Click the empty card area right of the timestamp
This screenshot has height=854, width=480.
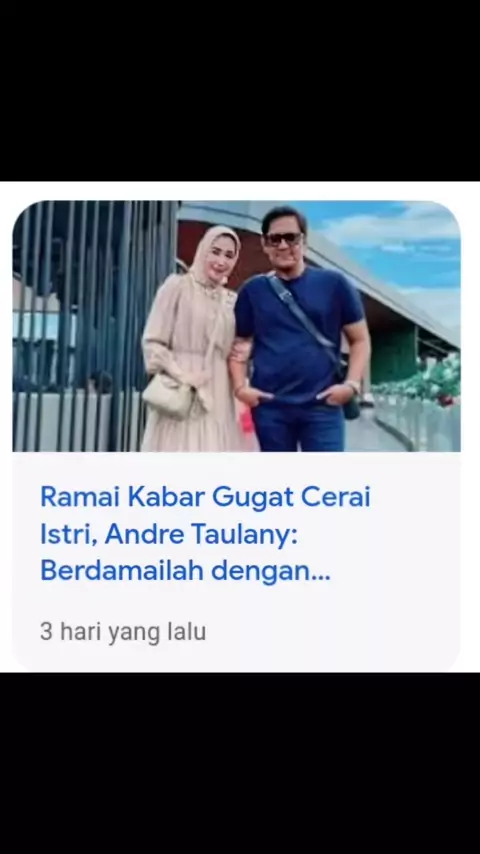click(x=332, y=632)
